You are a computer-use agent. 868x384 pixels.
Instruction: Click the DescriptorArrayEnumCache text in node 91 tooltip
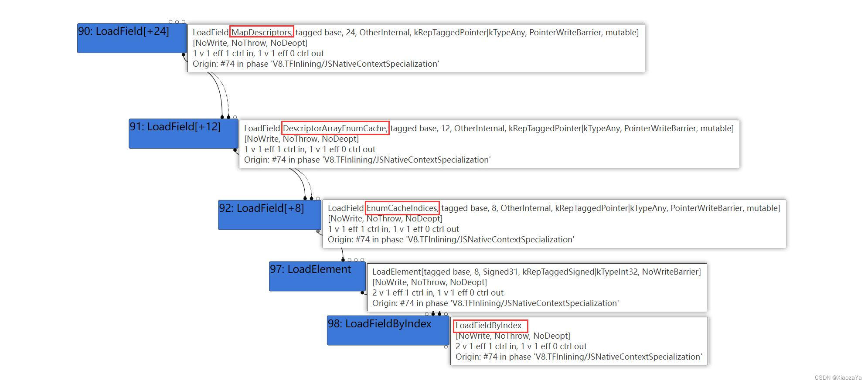click(x=335, y=128)
